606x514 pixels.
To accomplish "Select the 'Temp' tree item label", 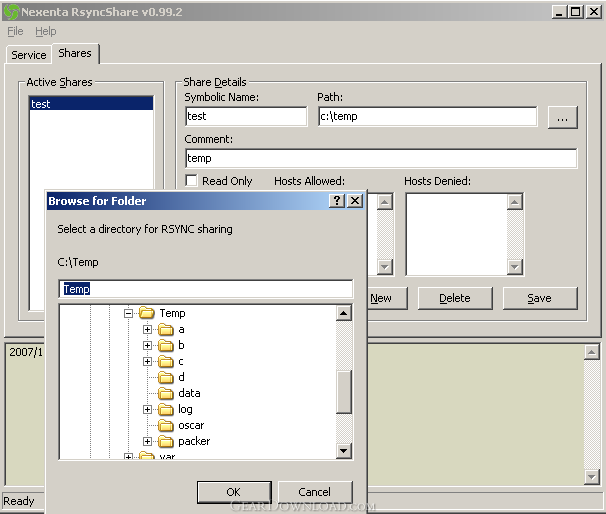I will tap(172, 313).
